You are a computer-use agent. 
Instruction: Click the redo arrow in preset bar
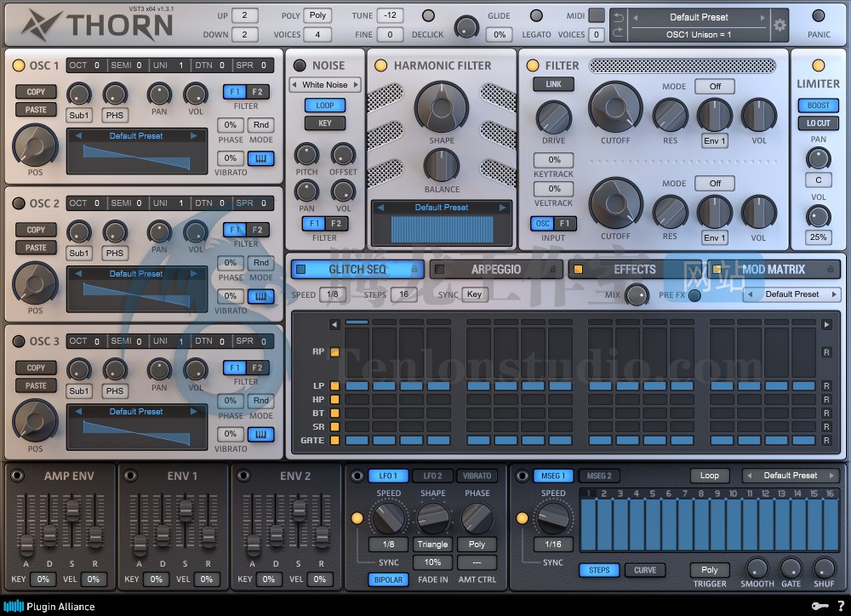[x=618, y=33]
